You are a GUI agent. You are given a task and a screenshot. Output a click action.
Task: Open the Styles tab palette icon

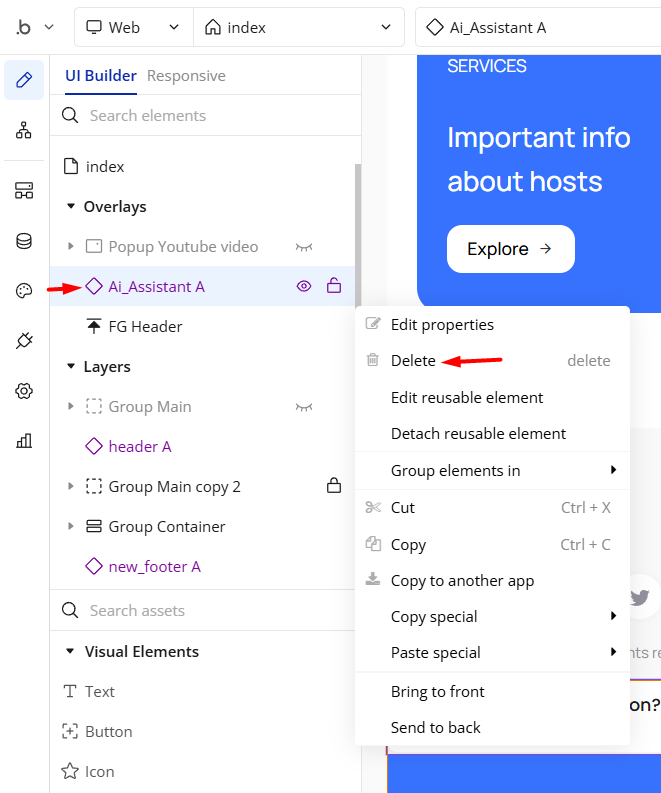pos(24,291)
